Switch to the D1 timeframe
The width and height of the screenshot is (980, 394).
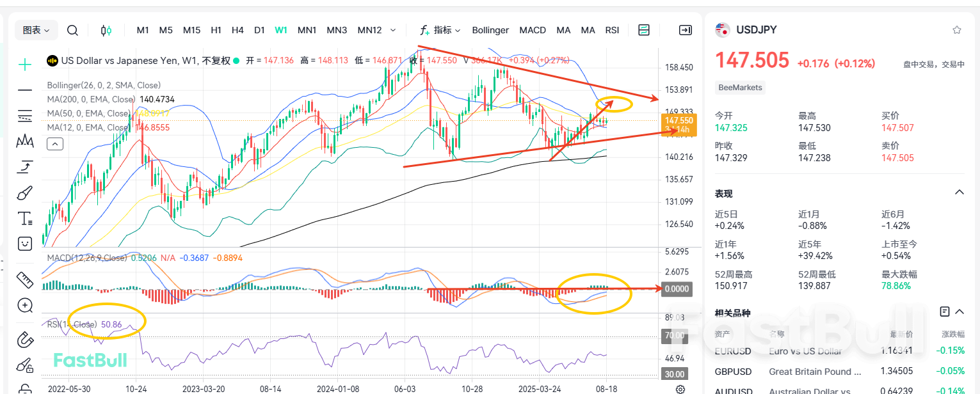point(259,30)
